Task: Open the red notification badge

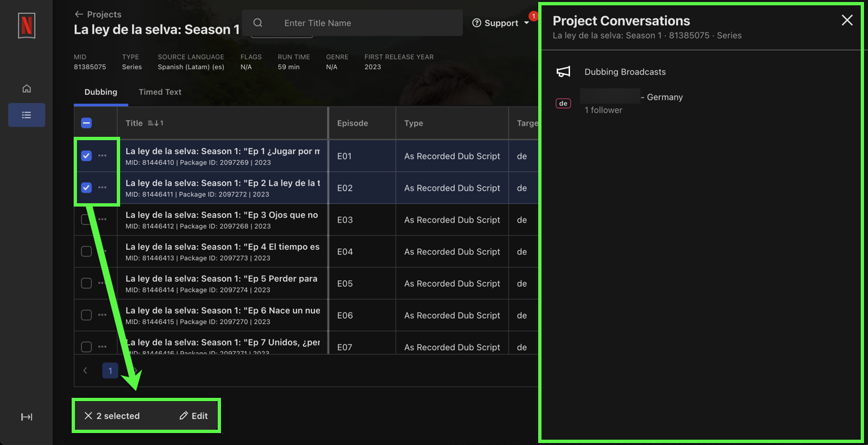Action: click(534, 16)
